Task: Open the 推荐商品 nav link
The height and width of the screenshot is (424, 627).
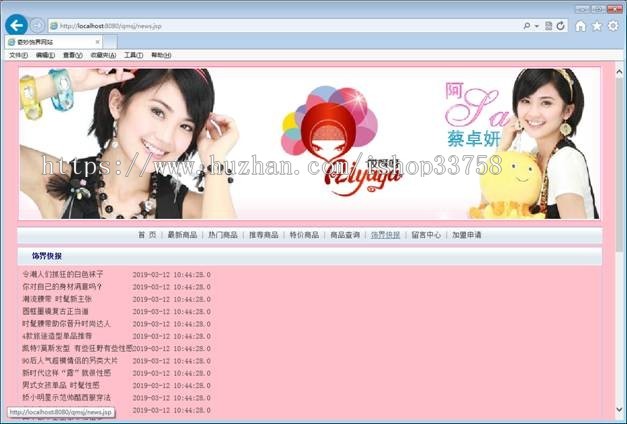Action: (264, 235)
